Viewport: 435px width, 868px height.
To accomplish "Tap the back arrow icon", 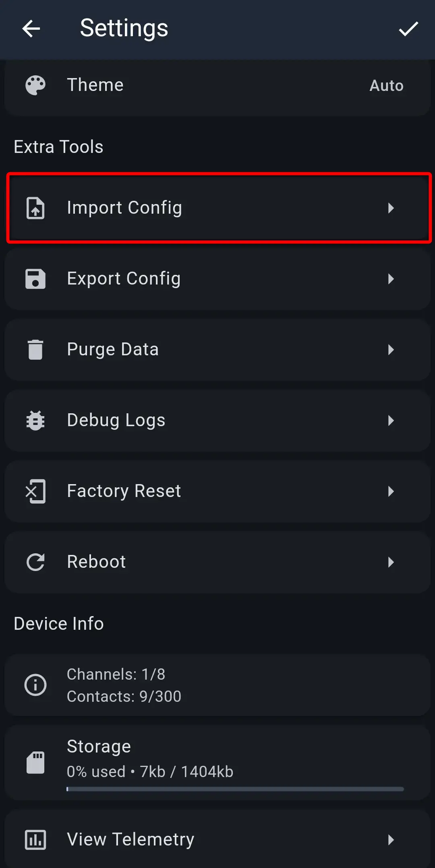I will [x=31, y=29].
